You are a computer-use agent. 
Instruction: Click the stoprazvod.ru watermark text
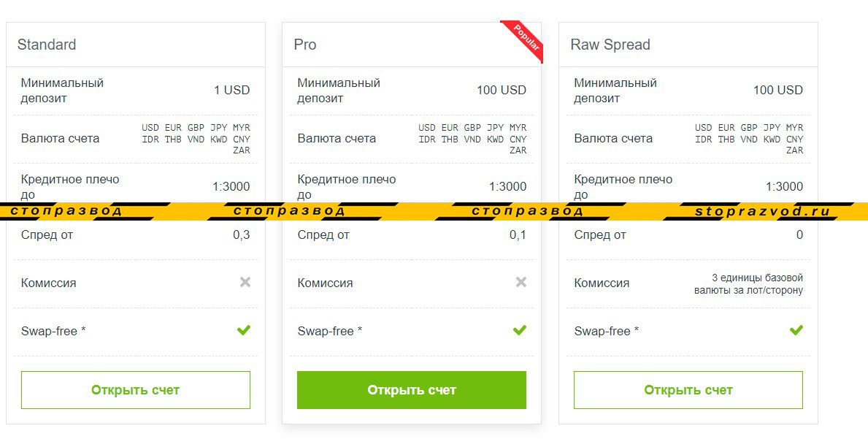coord(763,212)
